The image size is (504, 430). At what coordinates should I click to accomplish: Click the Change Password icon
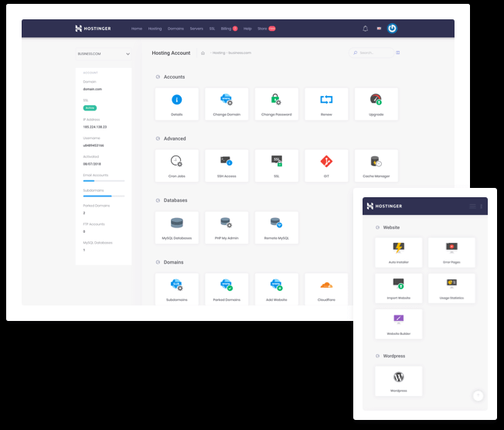click(276, 104)
